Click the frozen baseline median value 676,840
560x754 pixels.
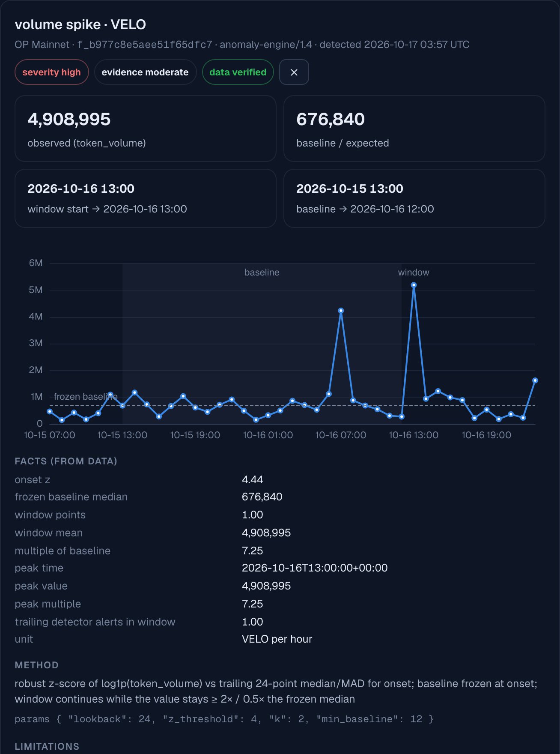pos(262,497)
